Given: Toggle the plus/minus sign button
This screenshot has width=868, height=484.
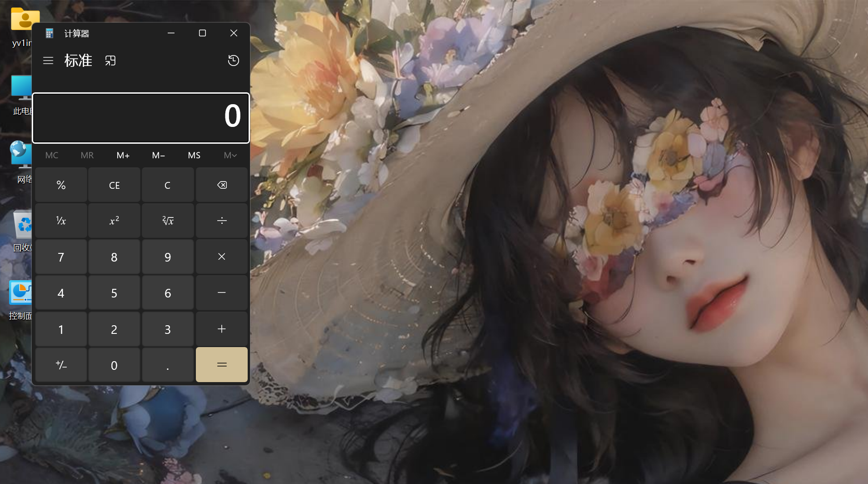Looking at the screenshot, I should [x=61, y=365].
